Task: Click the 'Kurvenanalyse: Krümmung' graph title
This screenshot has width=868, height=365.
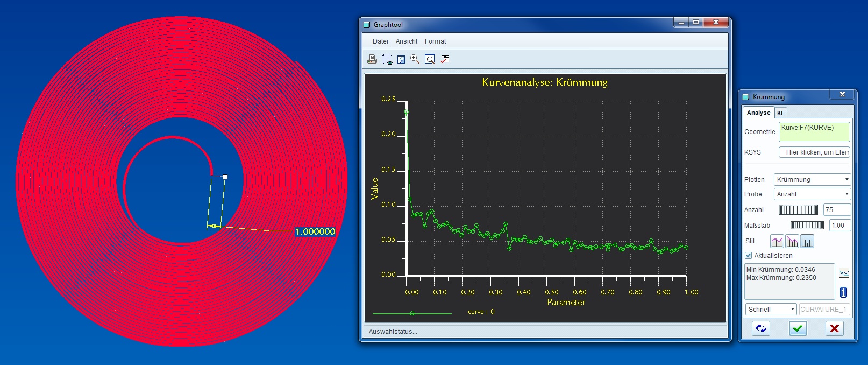Action: [545, 82]
